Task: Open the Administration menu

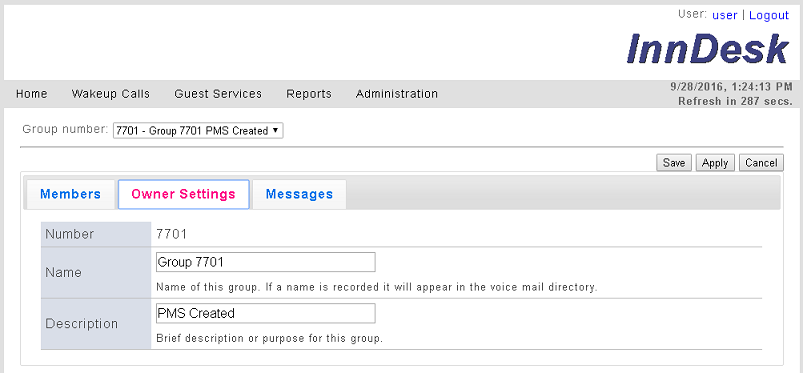Action: (397, 94)
